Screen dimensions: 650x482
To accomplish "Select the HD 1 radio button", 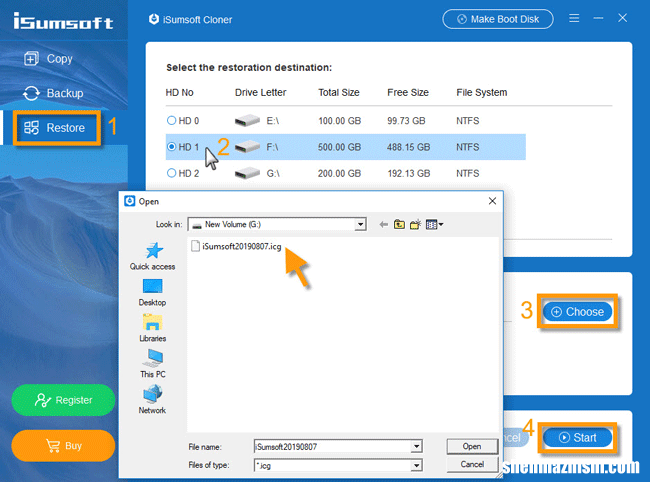I will 171,147.
